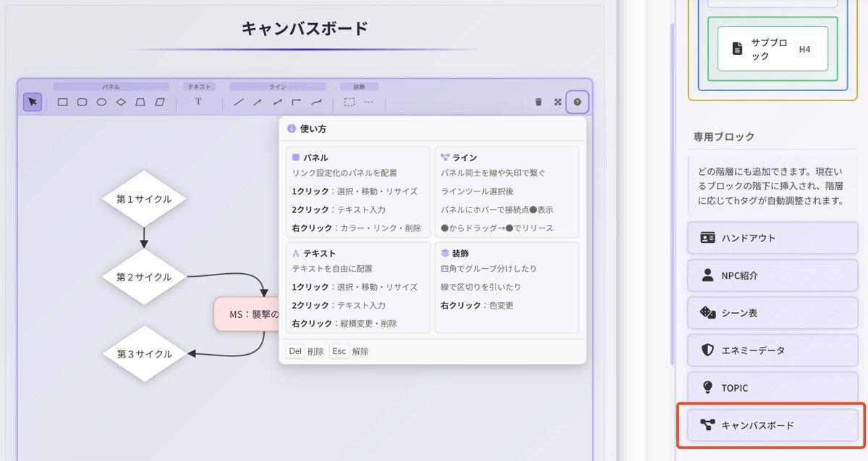
Task: Add a TOPIC block
Action: tap(773, 388)
